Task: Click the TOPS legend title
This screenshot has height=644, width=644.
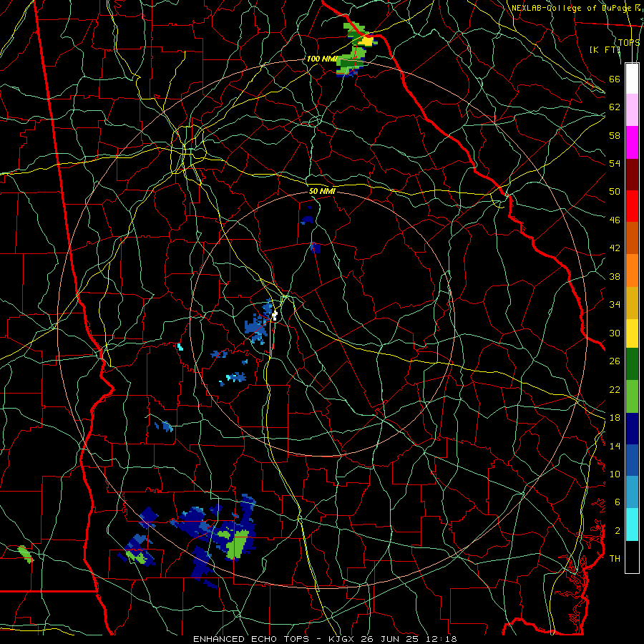Action: 629,42
